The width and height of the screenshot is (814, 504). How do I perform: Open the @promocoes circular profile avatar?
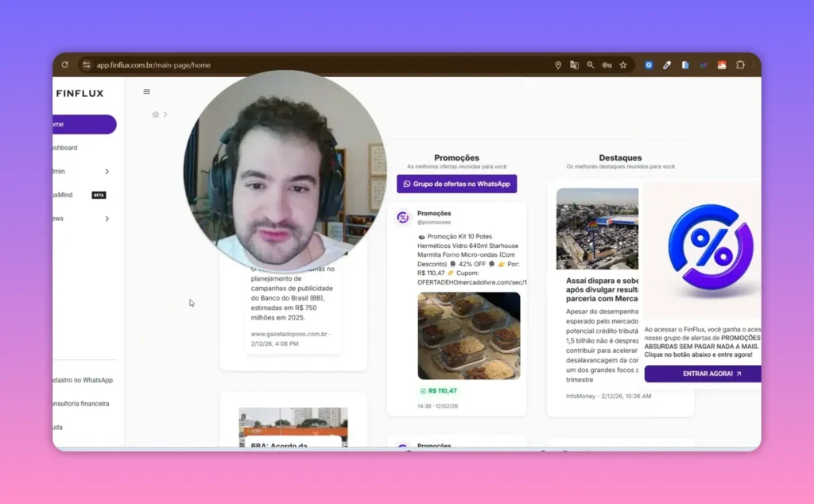[x=403, y=216]
